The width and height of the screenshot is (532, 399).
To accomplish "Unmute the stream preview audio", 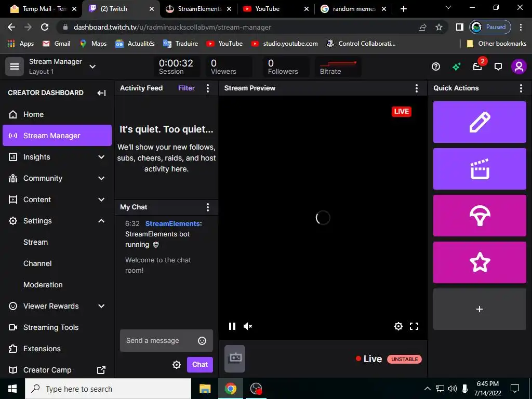I will [248, 326].
